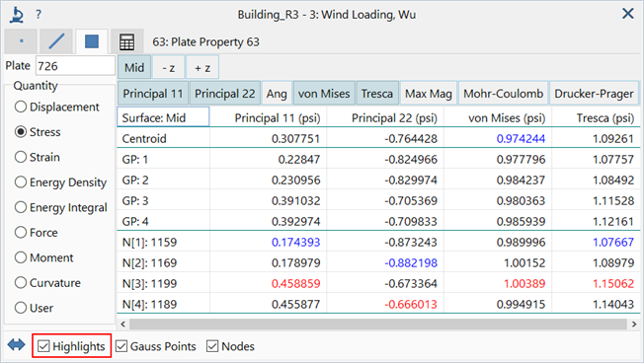Select the node (dot) entity tab
The image size is (644, 363).
pos(22,41)
